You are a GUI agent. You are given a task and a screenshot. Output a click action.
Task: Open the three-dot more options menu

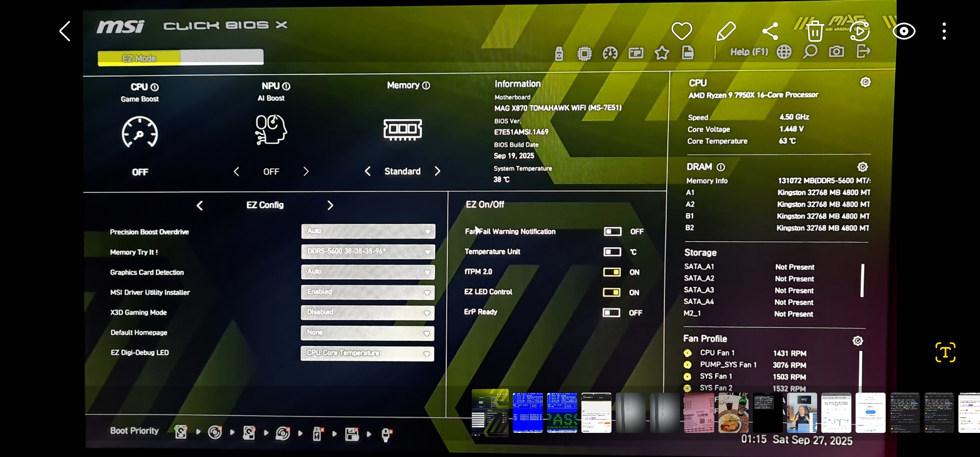[x=944, y=31]
